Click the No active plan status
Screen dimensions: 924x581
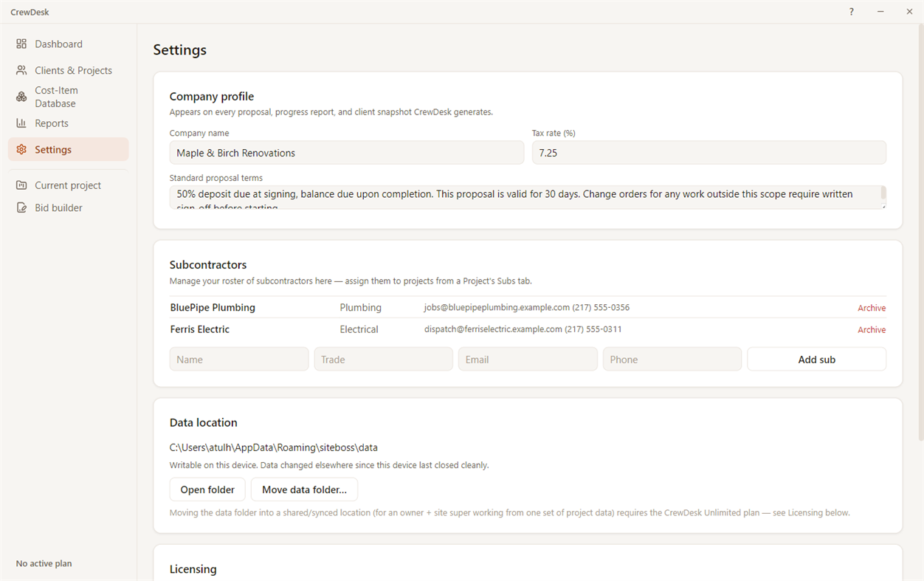(44, 564)
